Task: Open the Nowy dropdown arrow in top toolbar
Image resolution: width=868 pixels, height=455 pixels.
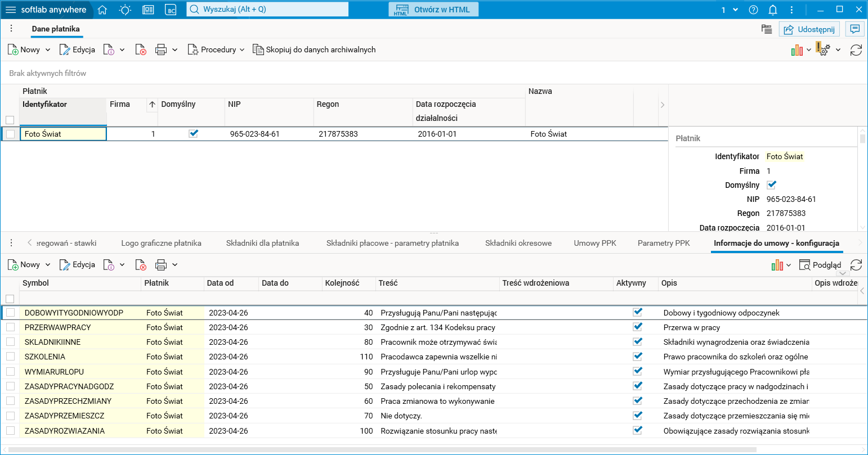Action: pos(48,50)
